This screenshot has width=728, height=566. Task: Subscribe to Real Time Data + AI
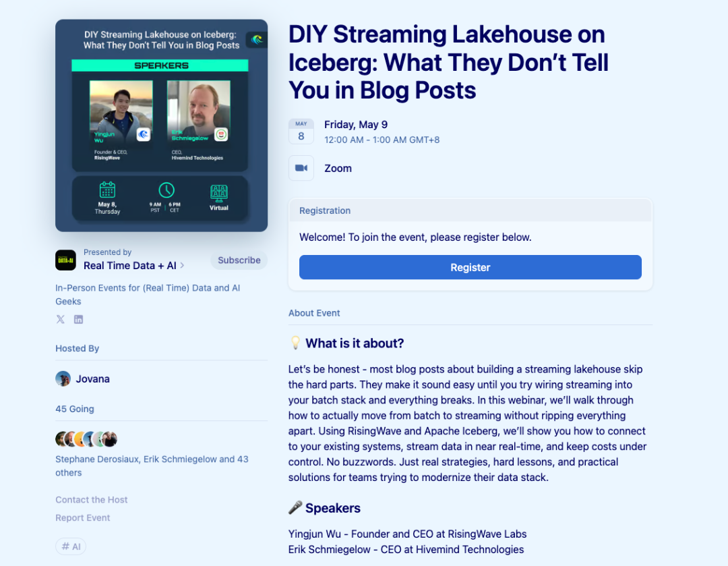[x=239, y=260]
